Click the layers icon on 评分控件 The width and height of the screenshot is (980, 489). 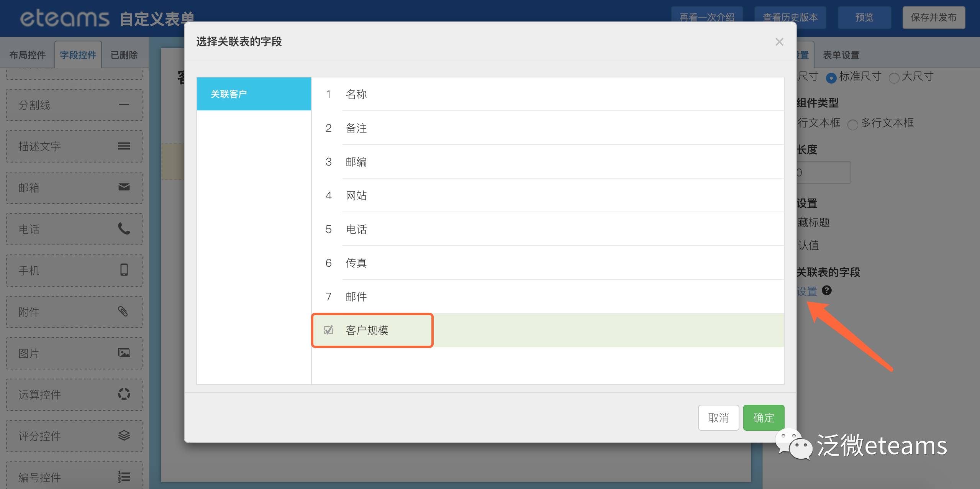point(124,435)
